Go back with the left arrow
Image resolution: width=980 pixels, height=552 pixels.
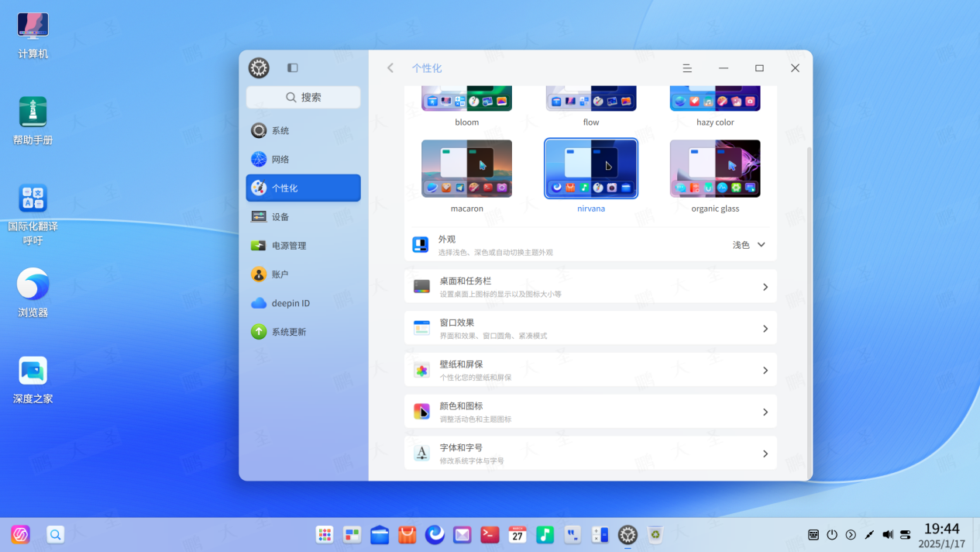390,68
